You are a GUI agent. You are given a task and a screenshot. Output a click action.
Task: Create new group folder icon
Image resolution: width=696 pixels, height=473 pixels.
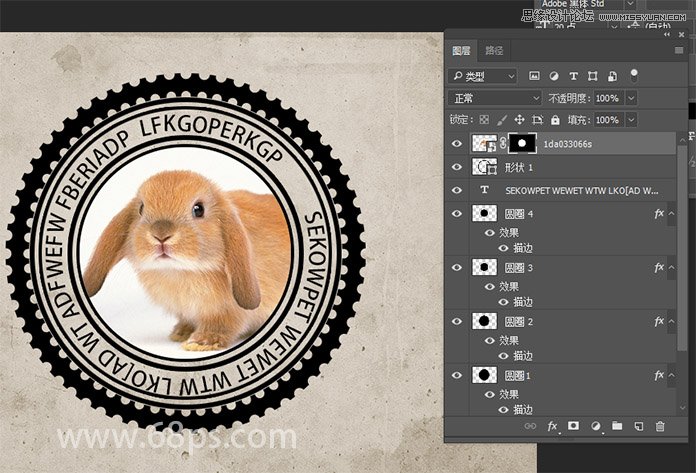pyautogui.click(x=617, y=426)
